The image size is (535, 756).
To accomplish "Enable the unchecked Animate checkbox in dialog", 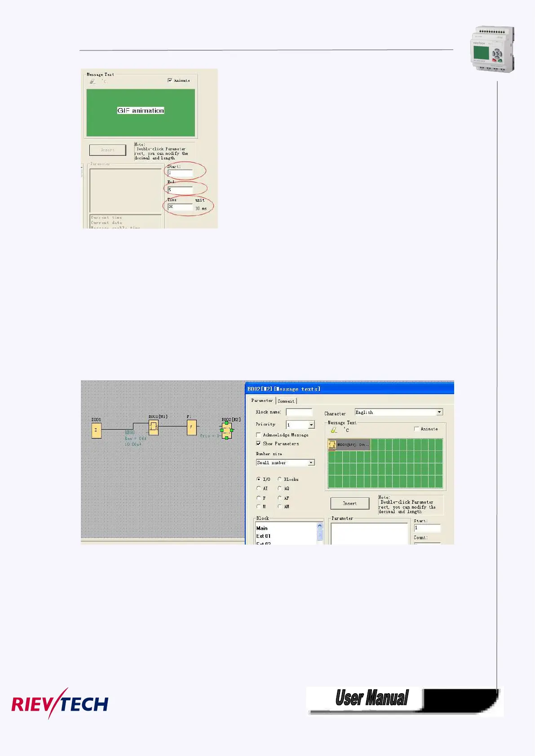I will [416, 429].
